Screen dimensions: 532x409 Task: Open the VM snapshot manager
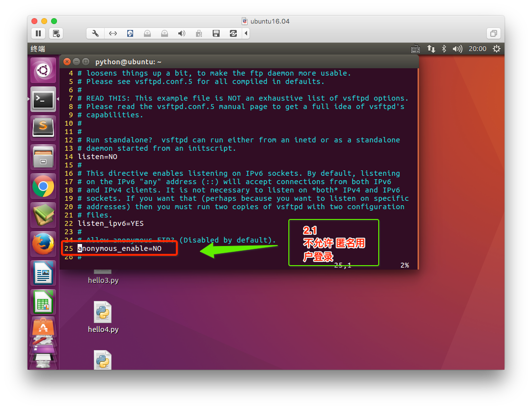click(x=56, y=33)
